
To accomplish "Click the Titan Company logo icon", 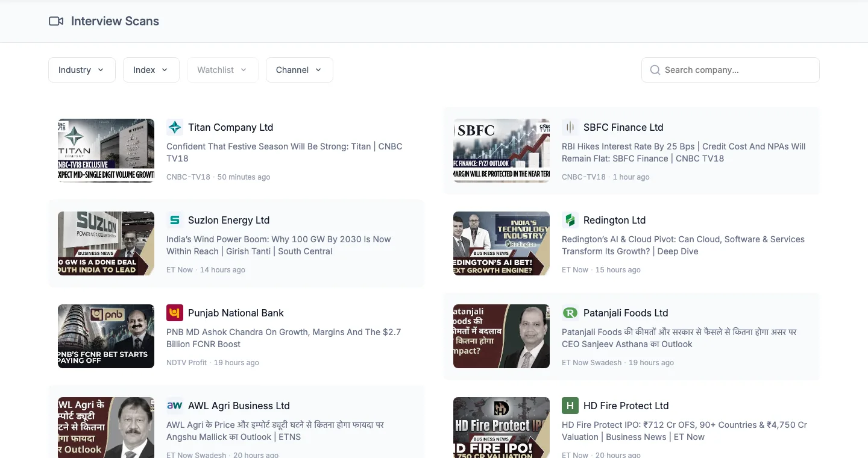I will click(x=175, y=127).
